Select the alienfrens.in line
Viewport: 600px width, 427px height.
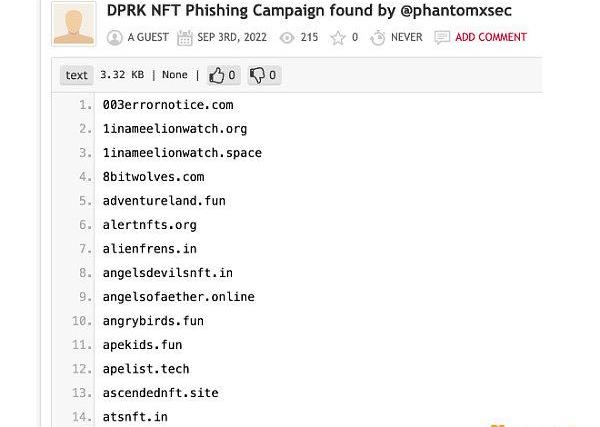(149, 249)
